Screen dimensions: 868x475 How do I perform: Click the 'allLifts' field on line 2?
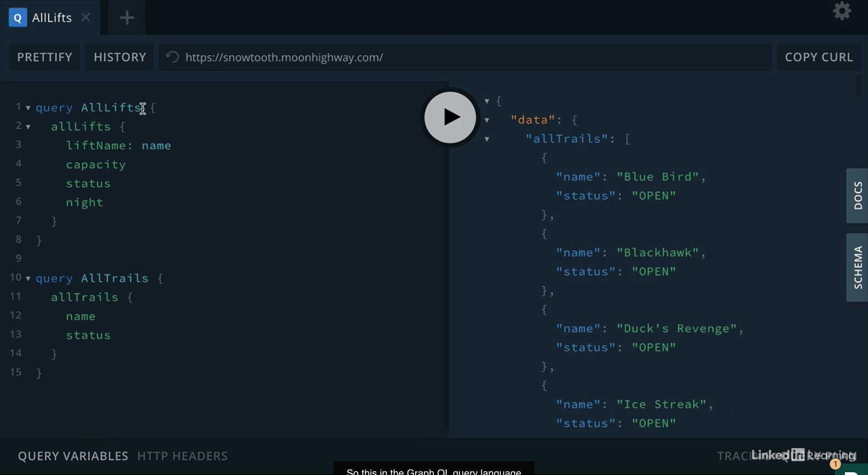(81, 127)
